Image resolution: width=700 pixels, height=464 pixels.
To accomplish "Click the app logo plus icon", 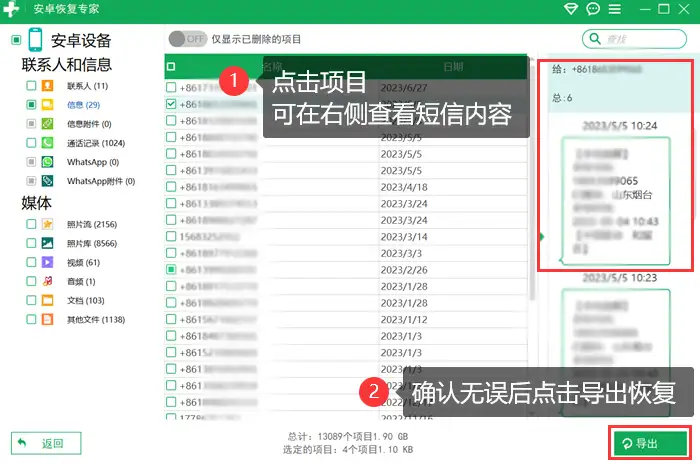I will click(x=11, y=8).
